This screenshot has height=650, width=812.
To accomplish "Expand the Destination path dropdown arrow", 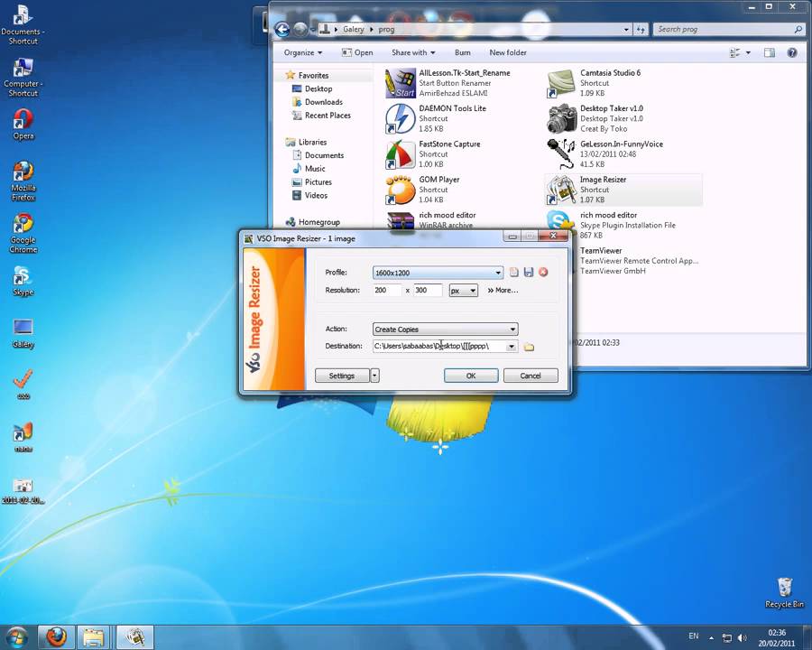I will point(512,346).
